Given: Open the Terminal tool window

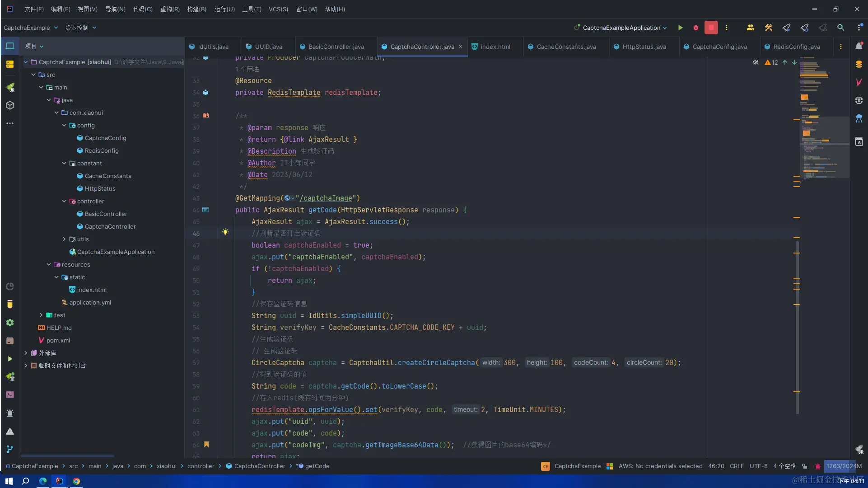Looking at the screenshot, I should click(x=9, y=394).
